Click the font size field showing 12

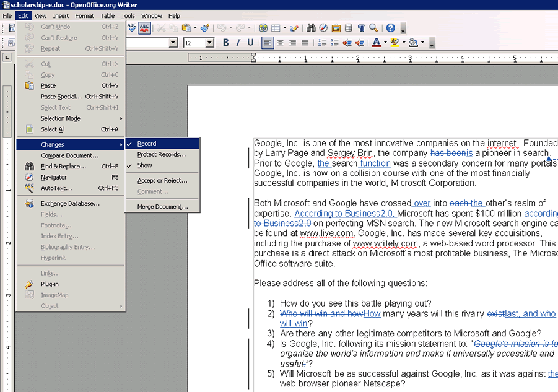[x=194, y=43]
